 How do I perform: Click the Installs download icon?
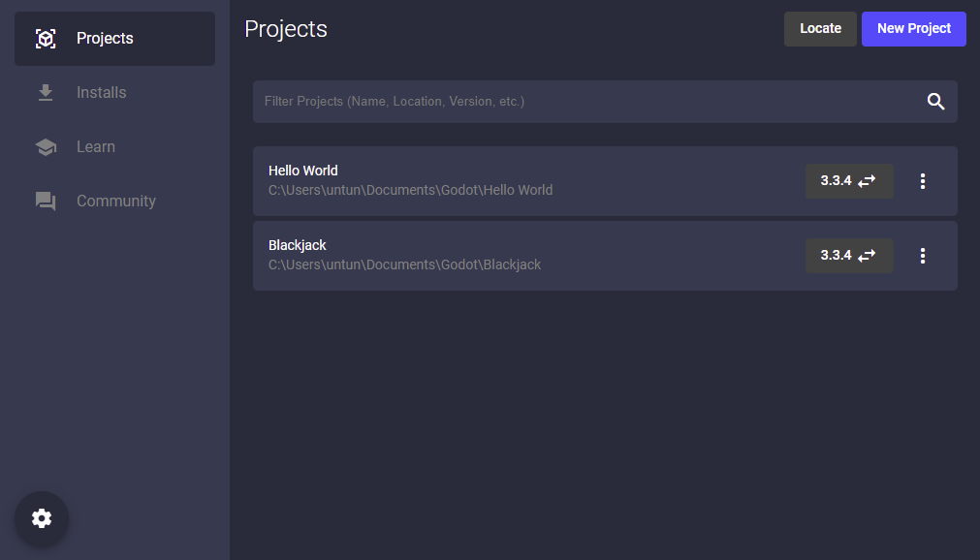[46, 92]
